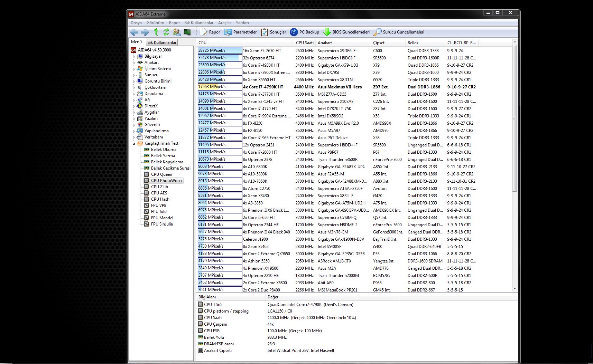The height and width of the screenshot is (364, 593).
Task: Click the green Up arrow toolbar icon
Action: click(156, 32)
